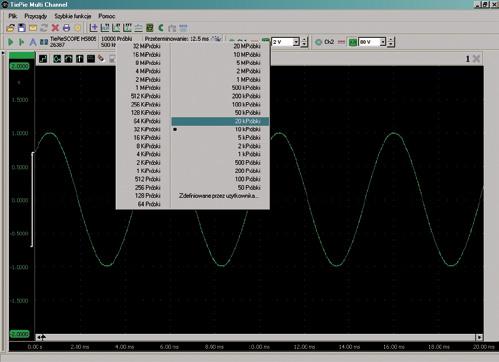This screenshot has height=362, width=499.
Task: Click the stepper beside 2 V range
Action: pos(304,42)
